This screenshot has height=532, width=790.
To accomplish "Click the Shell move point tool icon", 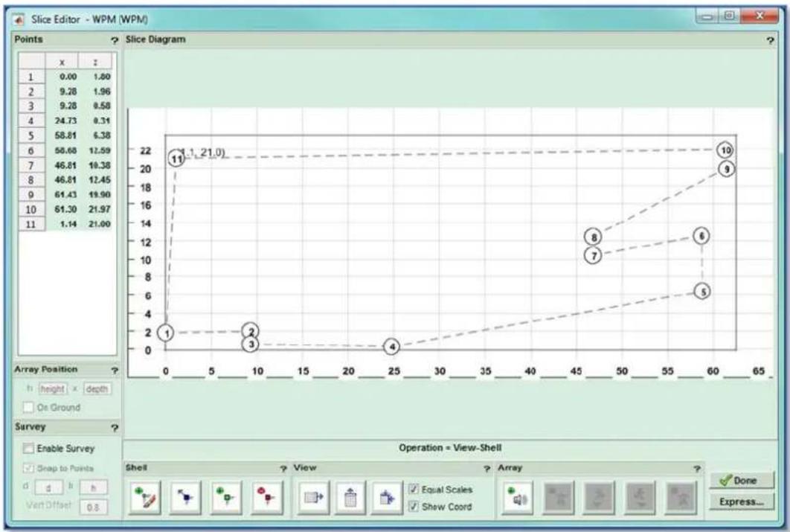I will (x=185, y=498).
